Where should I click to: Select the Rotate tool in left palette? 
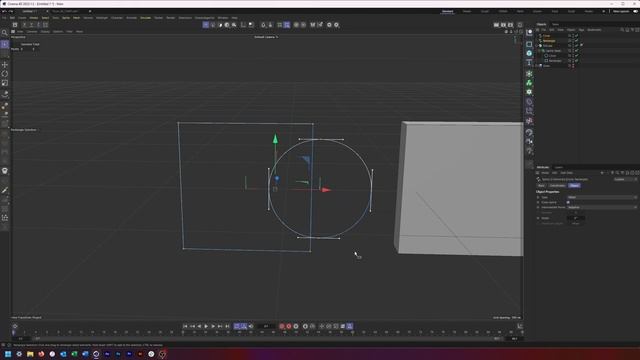[5, 74]
